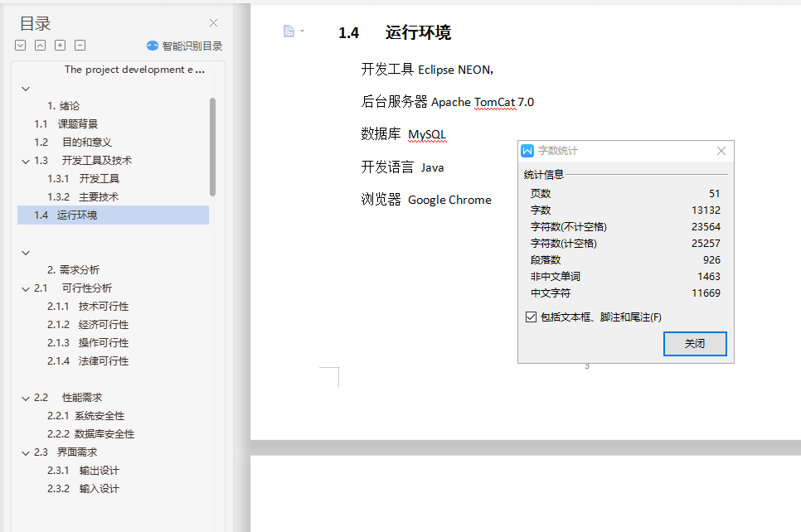Open heading 2.1 可行性分析
The height and width of the screenshot is (532, 801).
[x=73, y=288]
